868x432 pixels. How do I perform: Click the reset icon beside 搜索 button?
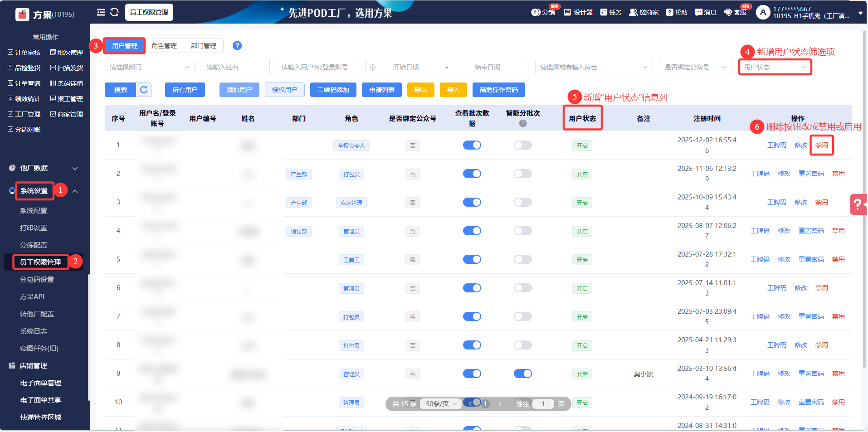(144, 90)
